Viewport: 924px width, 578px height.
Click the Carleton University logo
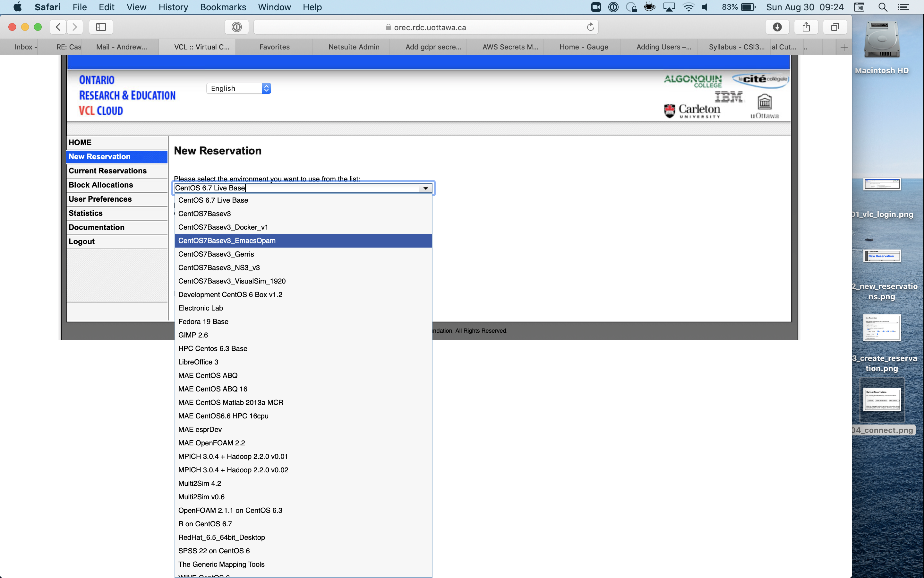692,111
